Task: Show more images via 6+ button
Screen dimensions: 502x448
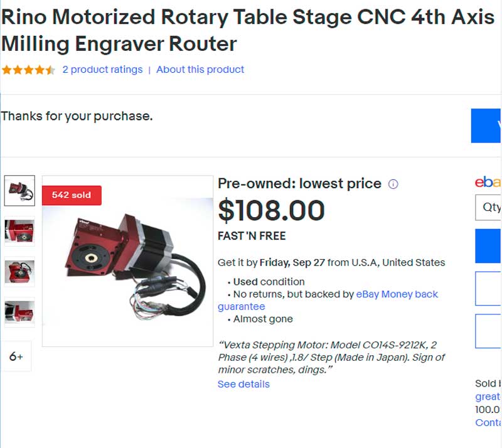Action: pos(16,356)
